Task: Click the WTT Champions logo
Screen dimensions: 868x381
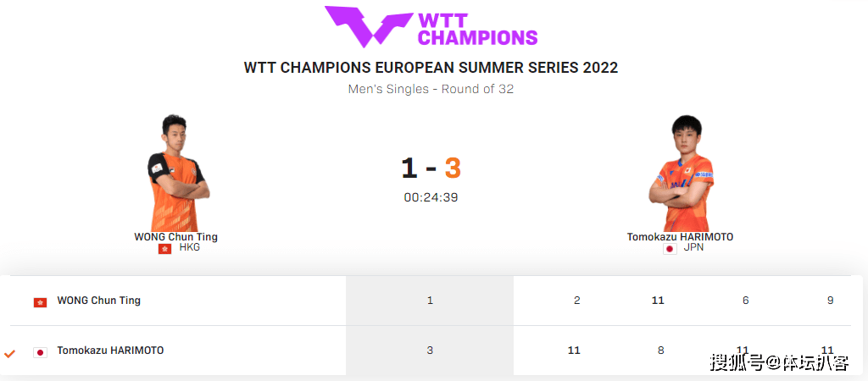Action: (431, 26)
